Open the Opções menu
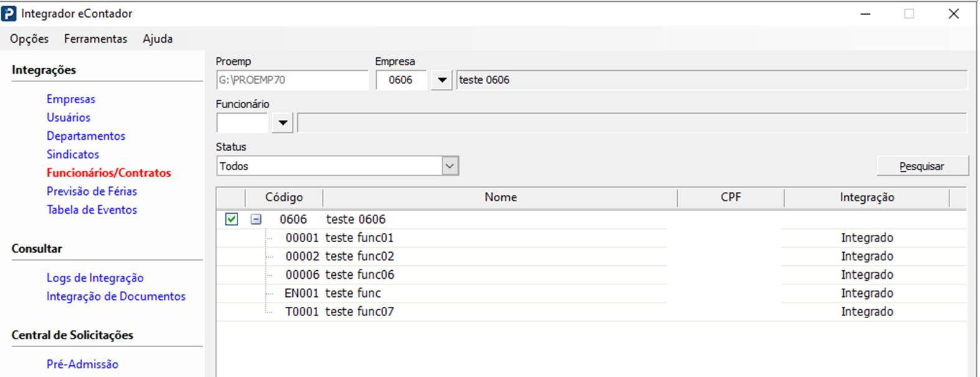This screenshot has width=980, height=377. (29, 39)
